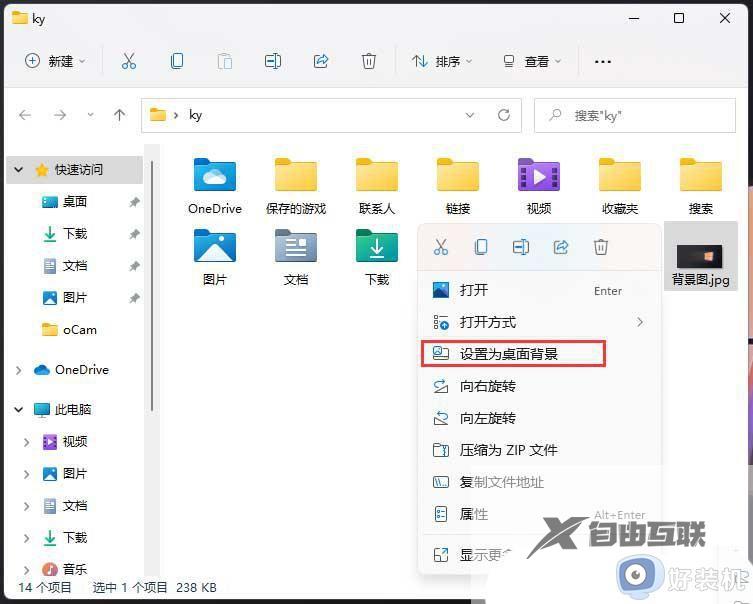Click the address bar path ky

[x=195, y=115]
